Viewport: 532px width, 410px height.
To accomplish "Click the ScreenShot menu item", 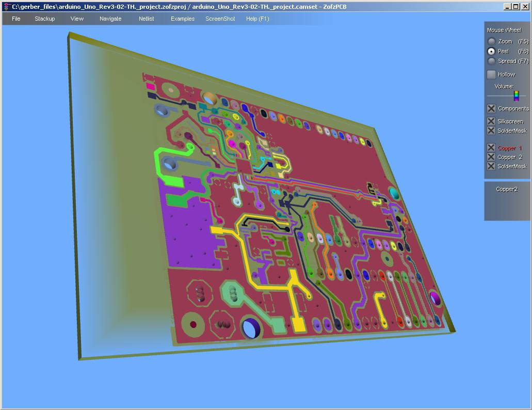I will pos(220,19).
